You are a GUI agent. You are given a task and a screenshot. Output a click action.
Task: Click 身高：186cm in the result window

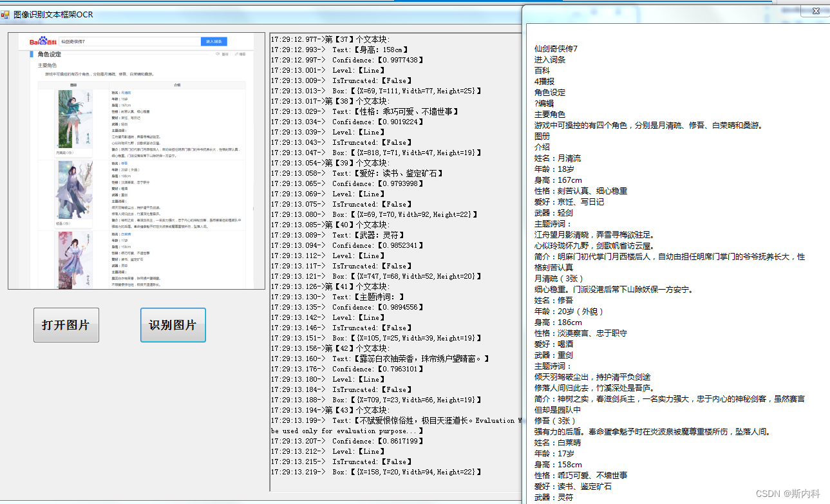[558, 322]
